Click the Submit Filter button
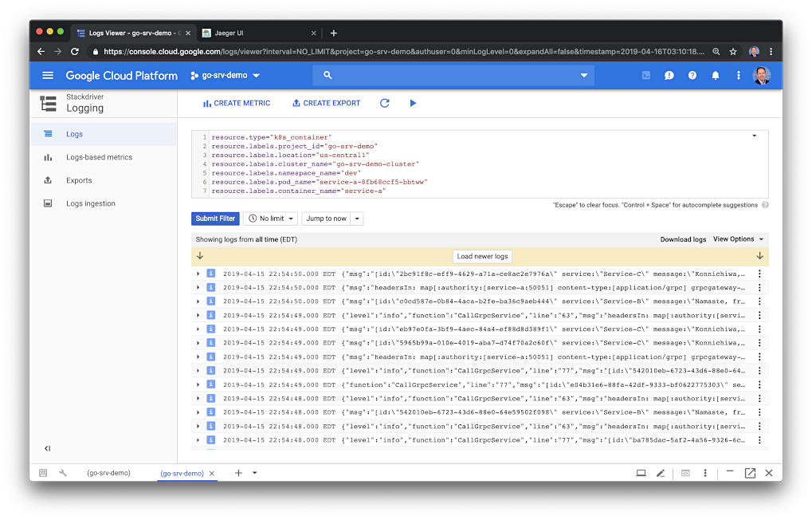 point(215,219)
